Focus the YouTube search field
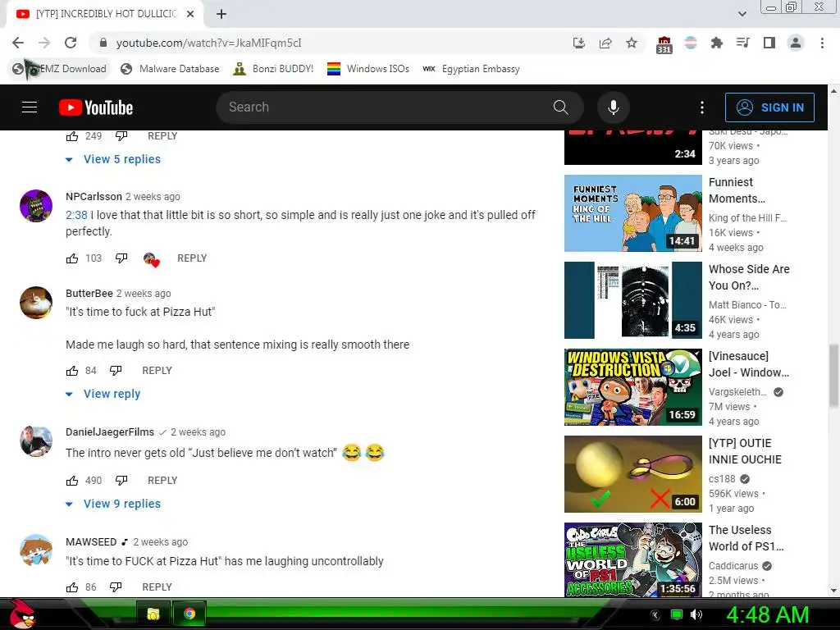The height and width of the screenshot is (630, 840). pos(386,107)
